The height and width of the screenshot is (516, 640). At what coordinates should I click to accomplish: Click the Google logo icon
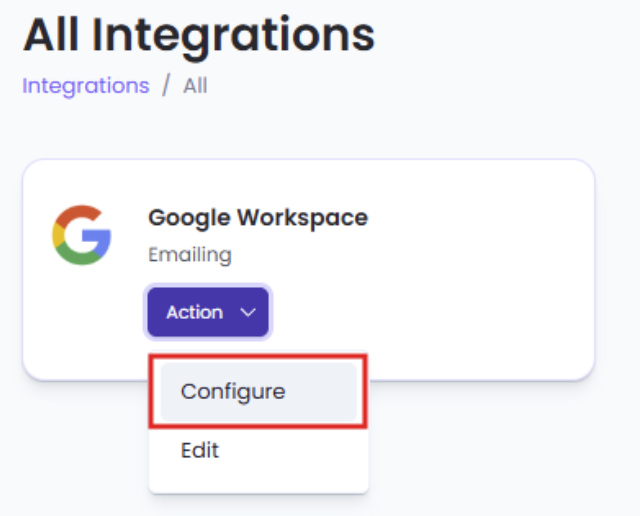click(x=81, y=235)
